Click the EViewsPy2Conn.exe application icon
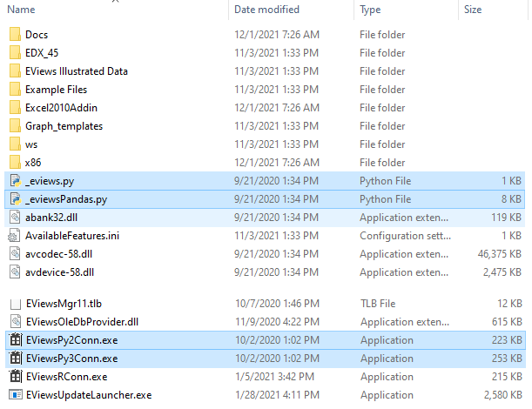The height and width of the screenshot is (409, 532). tap(16, 340)
